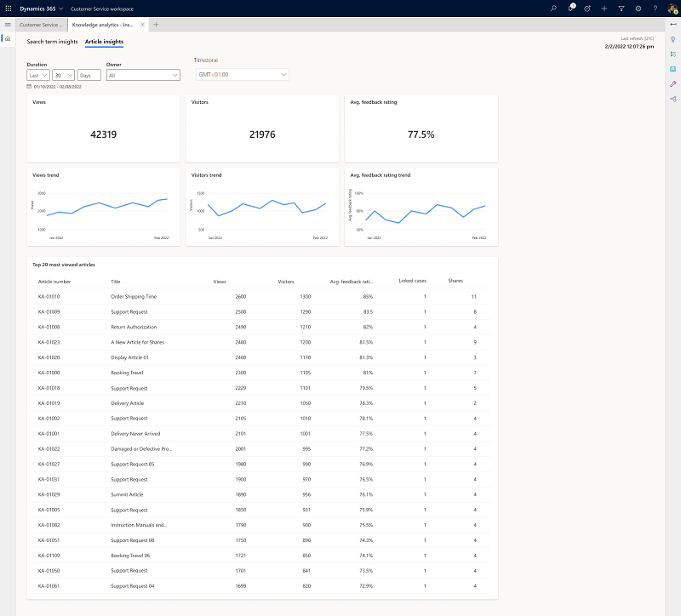
Task: Open the task flow target icon
Action: pos(587,9)
